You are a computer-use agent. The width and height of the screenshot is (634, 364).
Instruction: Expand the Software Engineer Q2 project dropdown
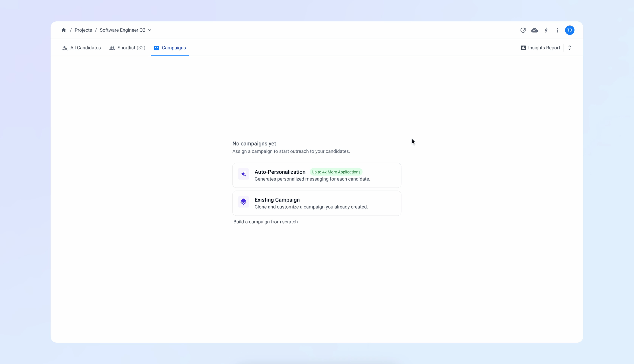[150, 30]
